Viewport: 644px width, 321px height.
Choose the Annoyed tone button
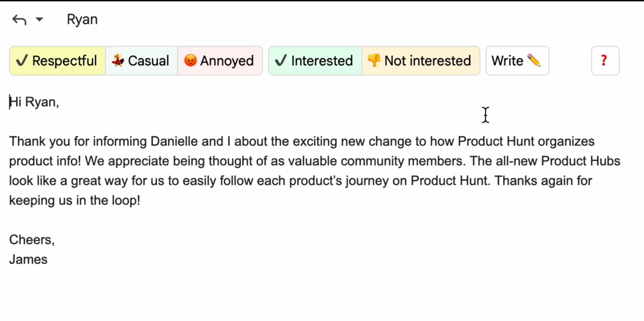click(x=220, y=61)
